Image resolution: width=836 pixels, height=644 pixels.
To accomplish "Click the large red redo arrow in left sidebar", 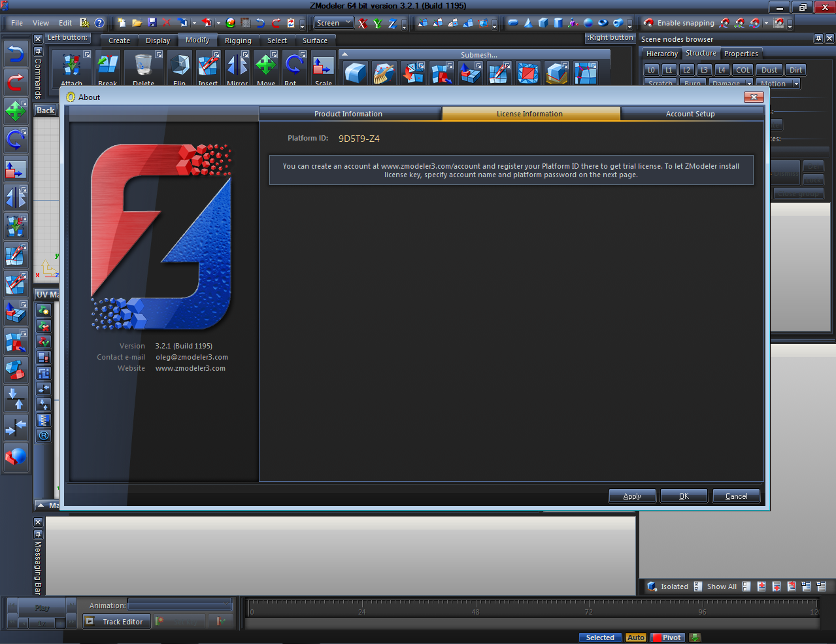I will click(16, 82).
